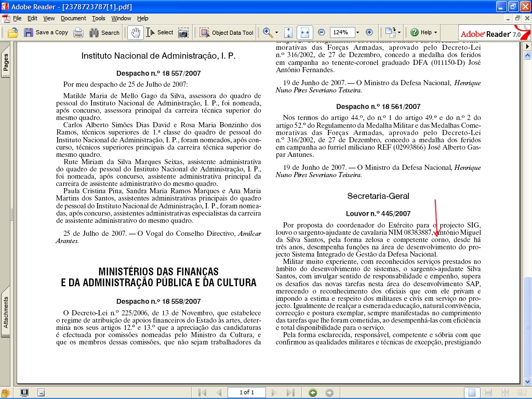Switch to Facing page layout
The width and height of the screenshot is (532, 399).
pyautogui.click(x=522, y=393)
